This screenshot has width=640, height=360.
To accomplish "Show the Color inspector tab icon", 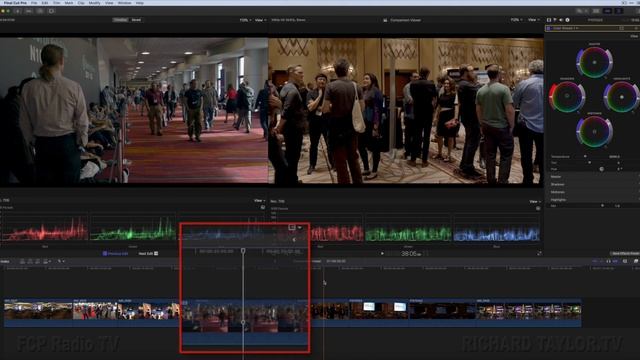I will tap(555, 20).
